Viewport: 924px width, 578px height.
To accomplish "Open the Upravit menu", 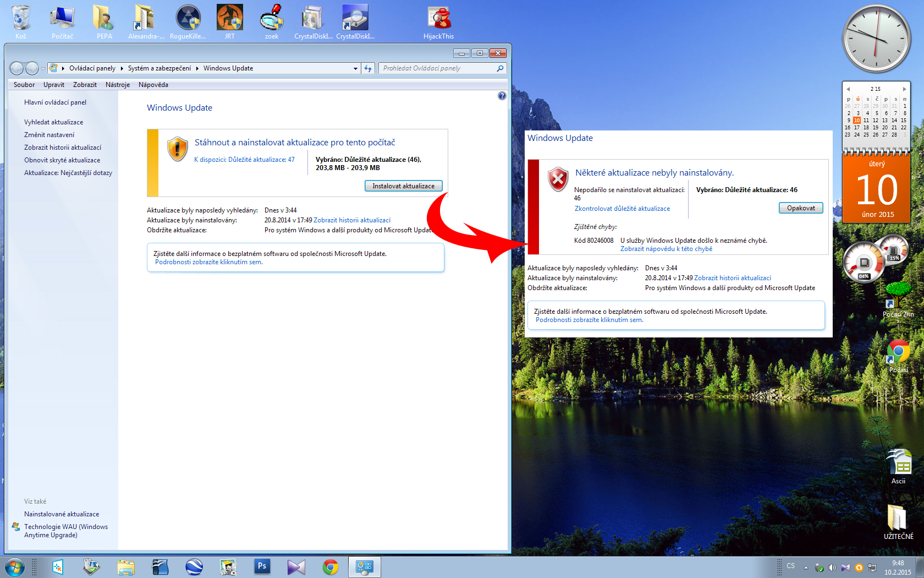I will click(x=54, y=85).
